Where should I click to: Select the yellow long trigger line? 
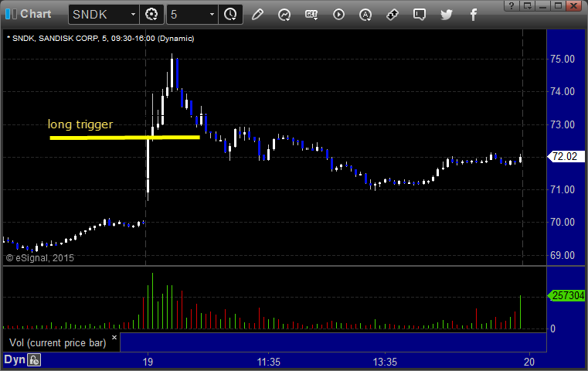[124, 138]
